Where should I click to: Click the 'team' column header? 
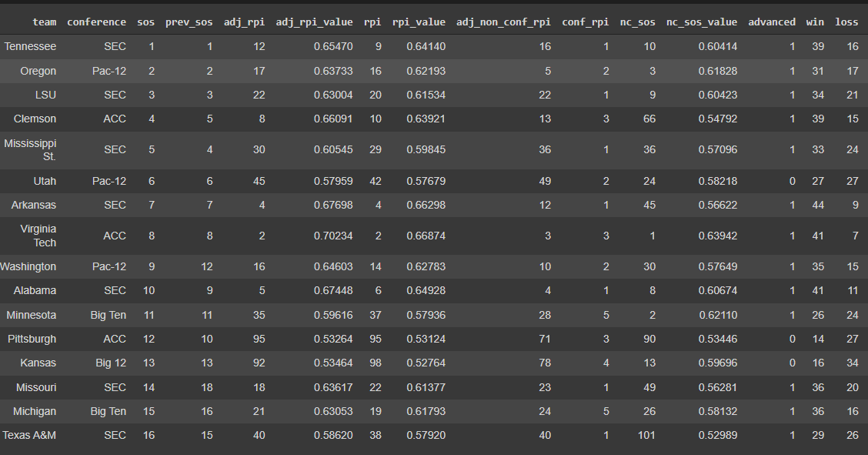click(x=45, y=22)
